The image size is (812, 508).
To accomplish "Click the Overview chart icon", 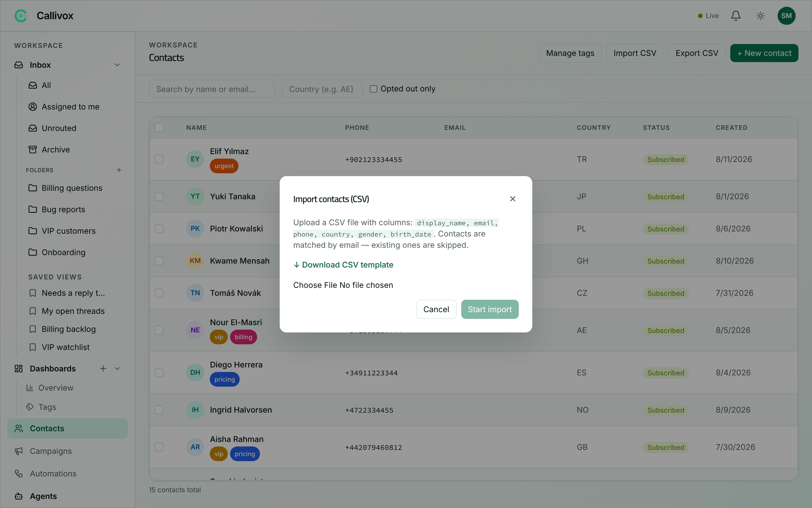I will 30,388.
